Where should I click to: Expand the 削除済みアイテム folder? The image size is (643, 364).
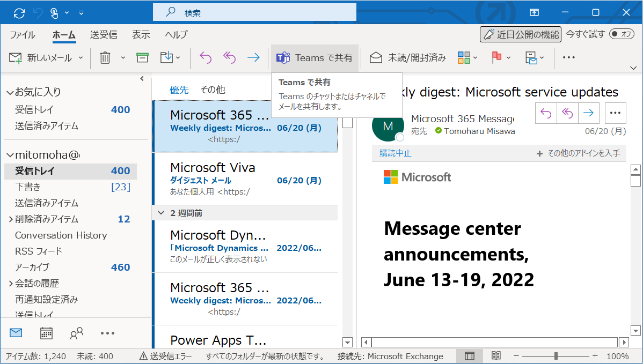click(x=11, y=219)
